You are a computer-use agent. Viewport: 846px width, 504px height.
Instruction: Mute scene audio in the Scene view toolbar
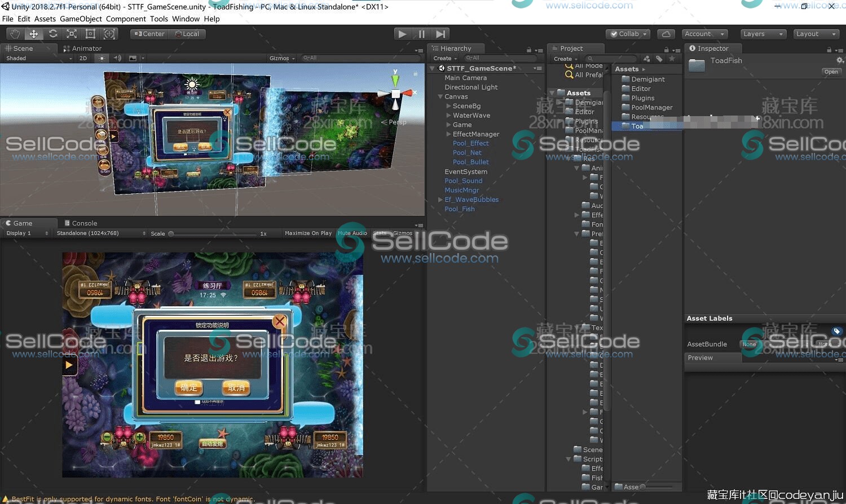[117, 58]
